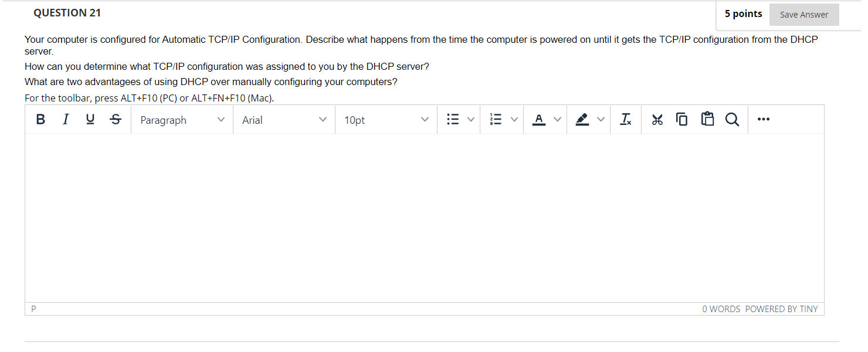Apply the highlight color

[581, 120]
